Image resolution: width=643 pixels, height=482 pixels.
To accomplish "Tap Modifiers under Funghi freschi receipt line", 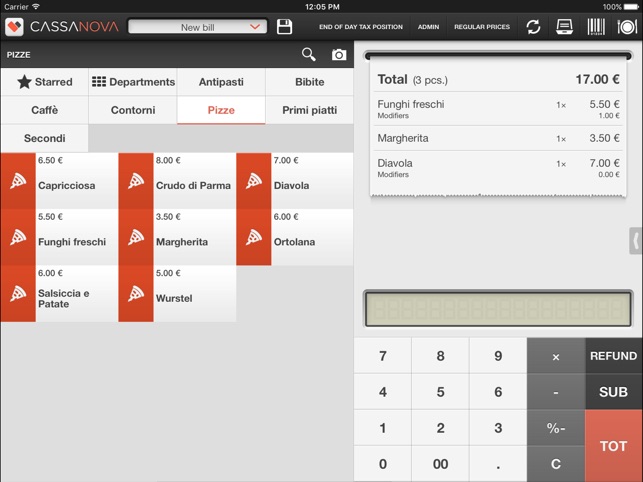I will pyautogui.click(x=393, y=116).
